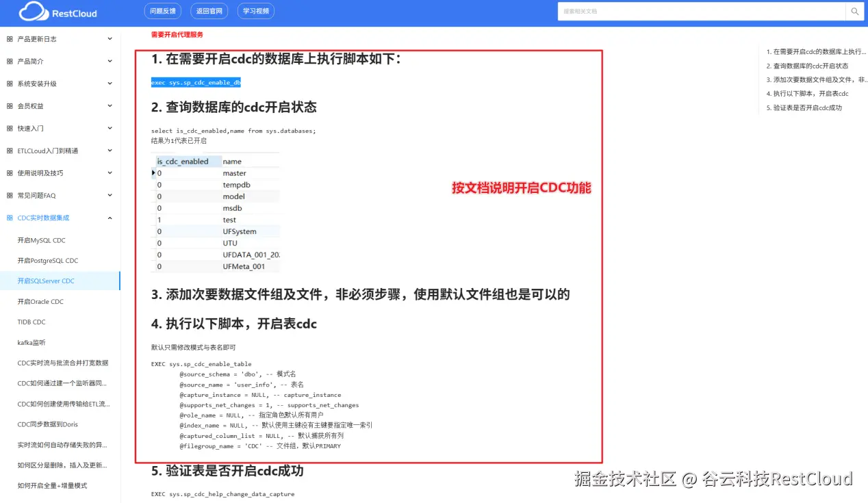Expand the 产品更新日志 chevron
This screenshot has width=868, height=503.
(110, 39)
